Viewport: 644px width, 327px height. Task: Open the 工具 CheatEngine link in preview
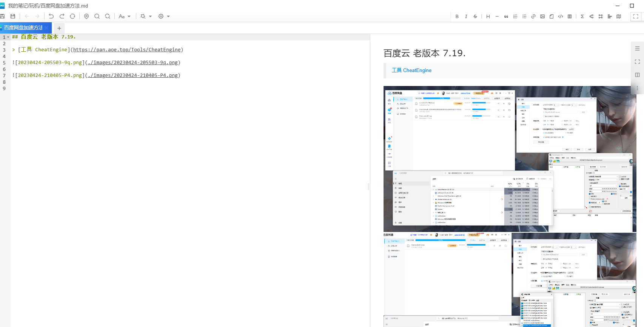(411, 70)
